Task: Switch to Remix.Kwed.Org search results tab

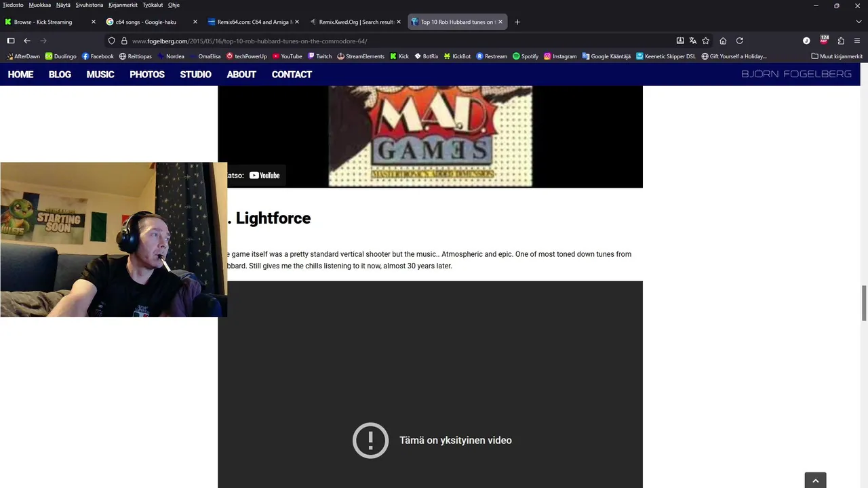Action: point(355,22)
